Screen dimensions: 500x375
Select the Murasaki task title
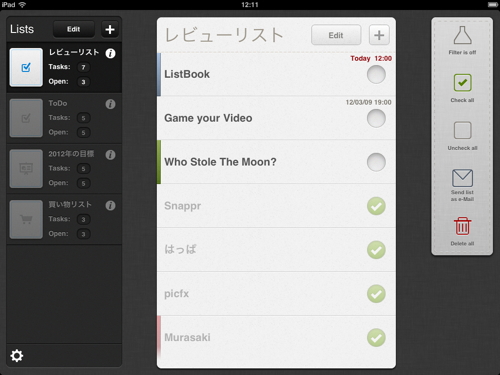187,337
